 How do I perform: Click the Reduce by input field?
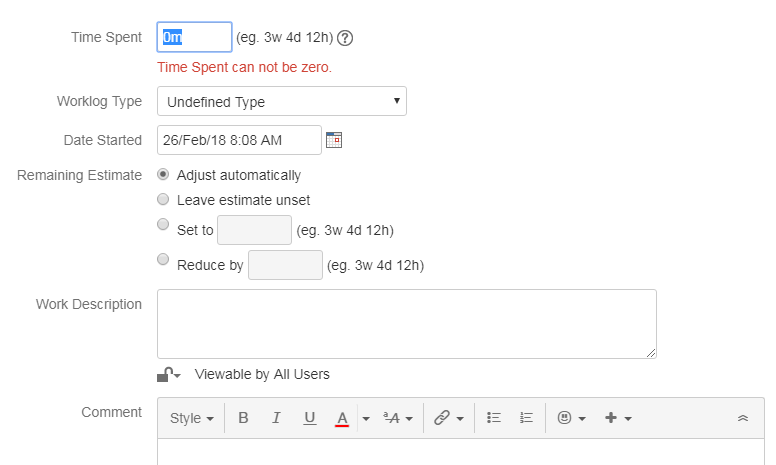tap(286, 265)
